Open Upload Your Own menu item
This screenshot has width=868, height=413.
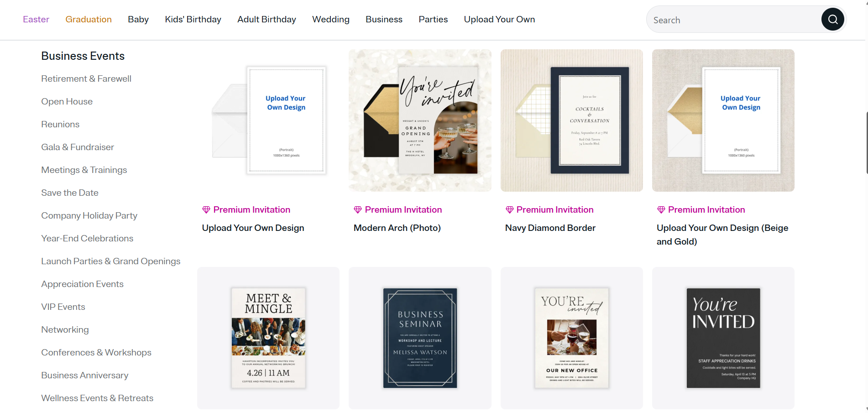coord(499,19)
